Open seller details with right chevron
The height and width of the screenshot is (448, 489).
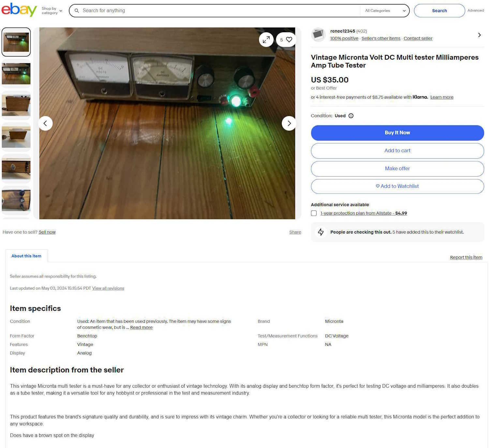pos(479,35)
